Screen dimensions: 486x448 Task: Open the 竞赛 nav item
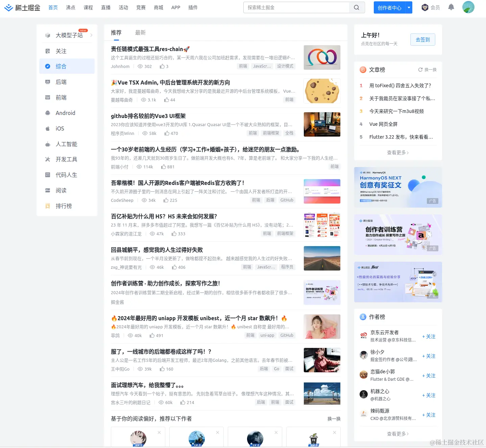coord(141,7)
